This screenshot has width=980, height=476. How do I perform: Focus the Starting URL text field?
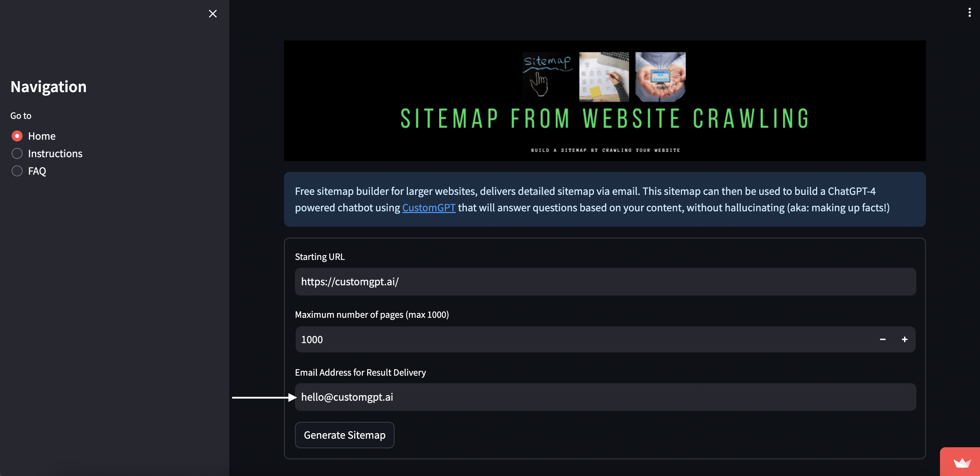(x=605, y=282)
